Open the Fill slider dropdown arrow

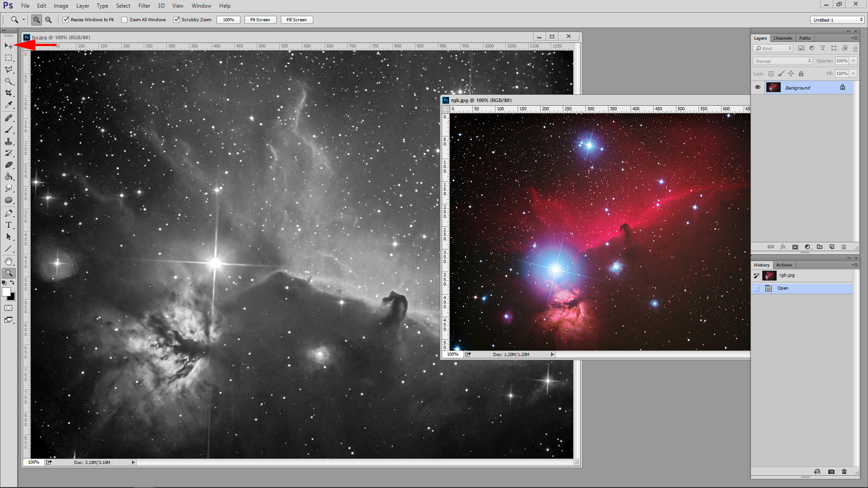854,74
